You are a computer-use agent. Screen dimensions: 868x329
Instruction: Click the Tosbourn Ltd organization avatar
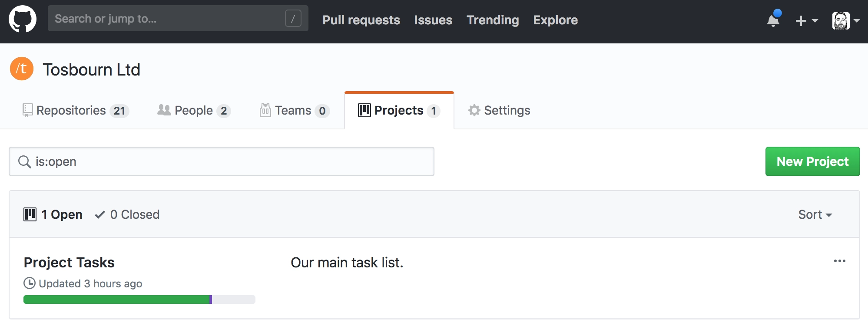point(22,69)
